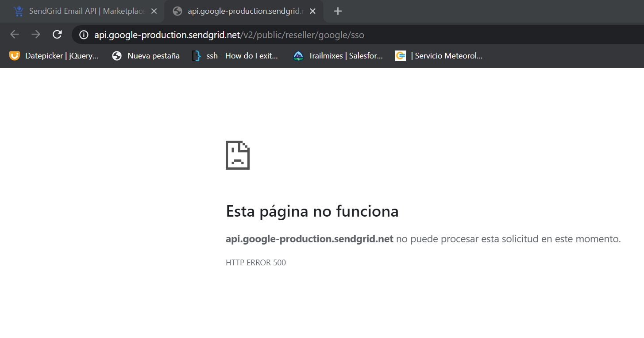Click the globe icon on Nueva pestaña bookmark

pos(117,56)
